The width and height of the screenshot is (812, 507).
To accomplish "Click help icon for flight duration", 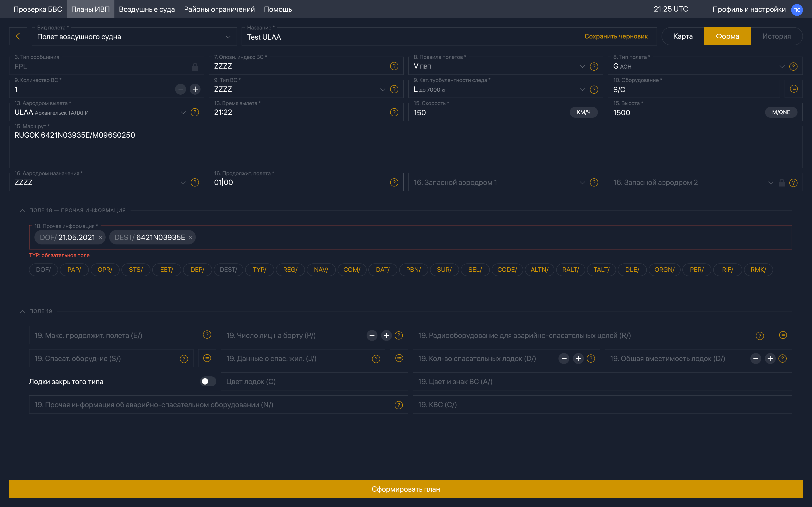I will point(394,182).
